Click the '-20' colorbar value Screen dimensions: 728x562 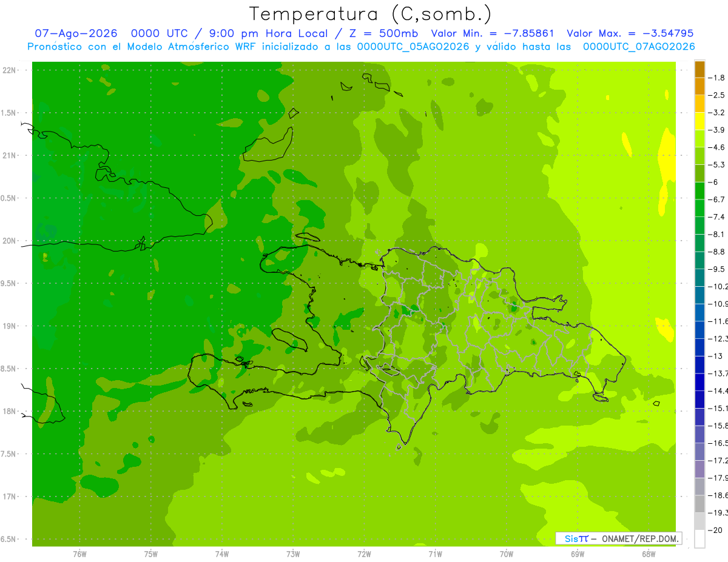pos(715,530)
